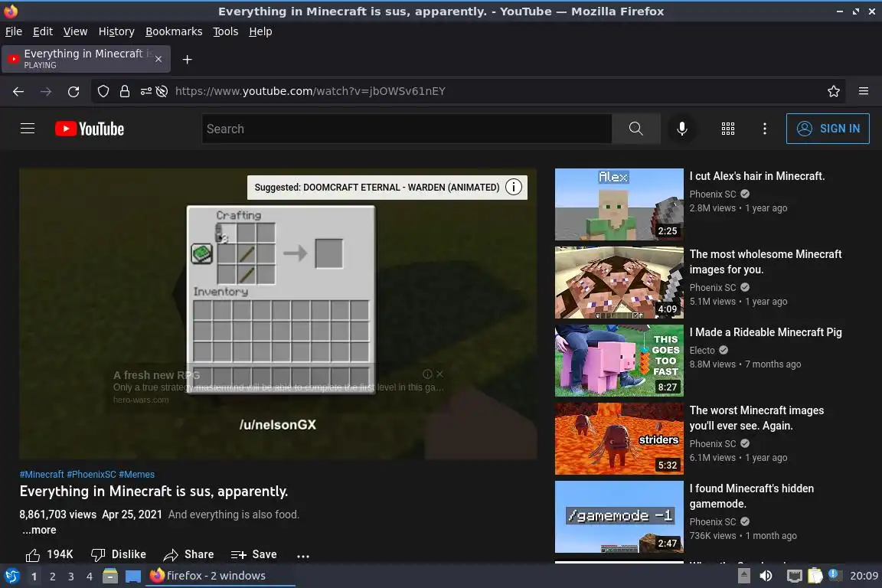
Task: Go to YouTube home via the logo
Action: (x=90, y=129)
